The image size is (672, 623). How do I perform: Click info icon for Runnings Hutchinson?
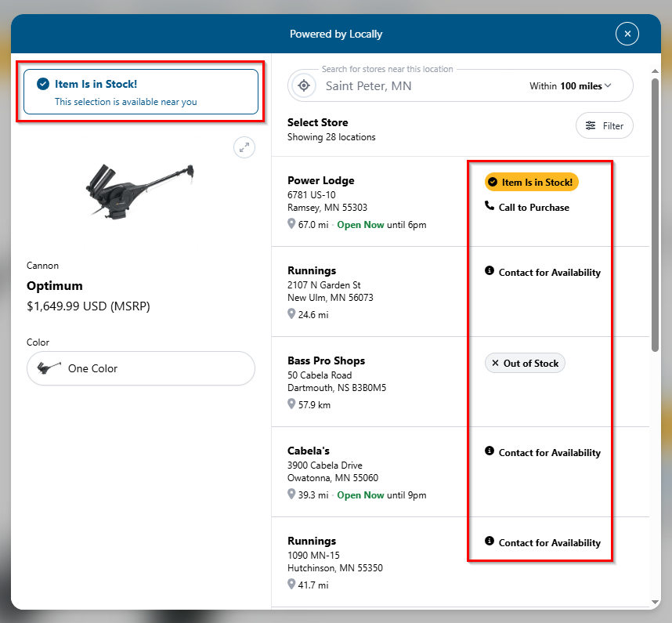click(489, 541)
